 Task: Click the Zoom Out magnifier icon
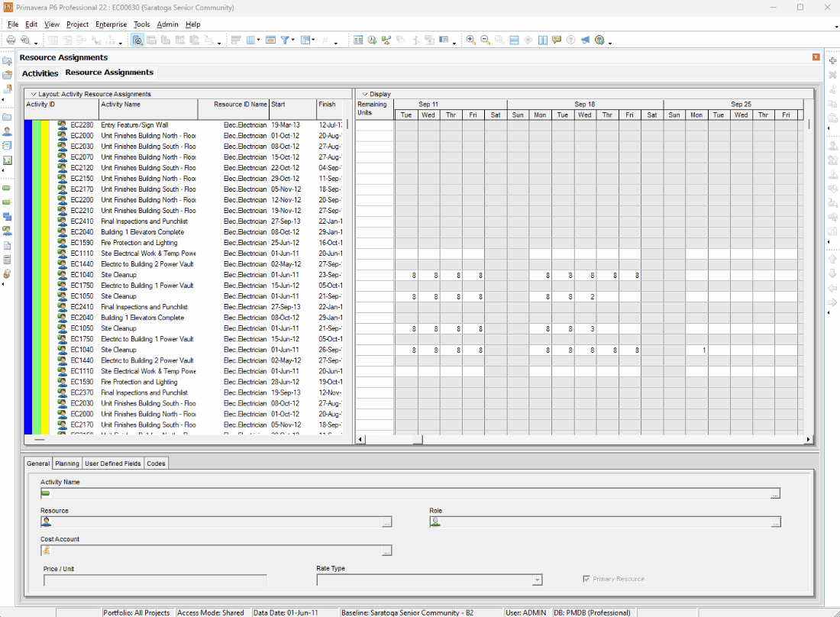point(486,40)
